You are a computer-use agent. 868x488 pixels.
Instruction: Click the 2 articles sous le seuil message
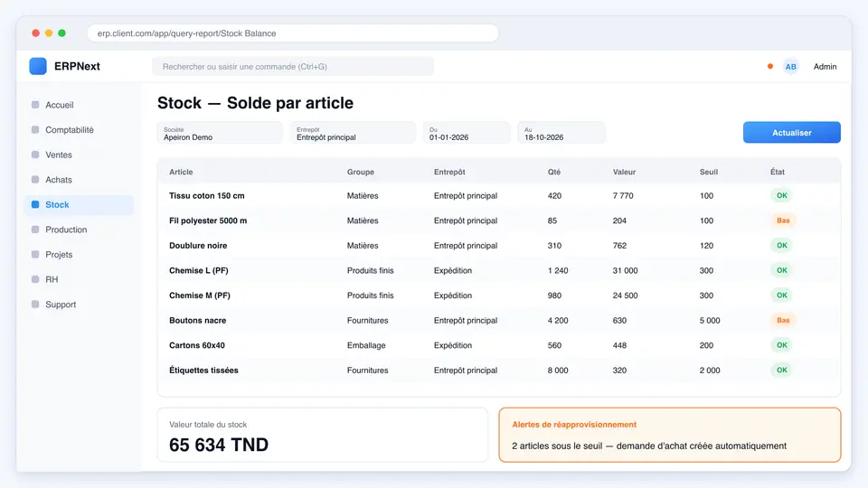pos(649,446)
